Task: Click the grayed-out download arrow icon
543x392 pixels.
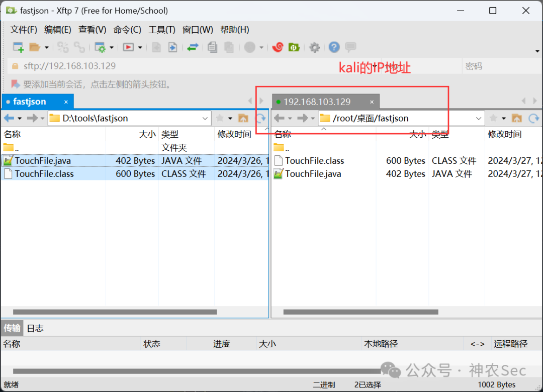Action: click(x=156, y=47)
